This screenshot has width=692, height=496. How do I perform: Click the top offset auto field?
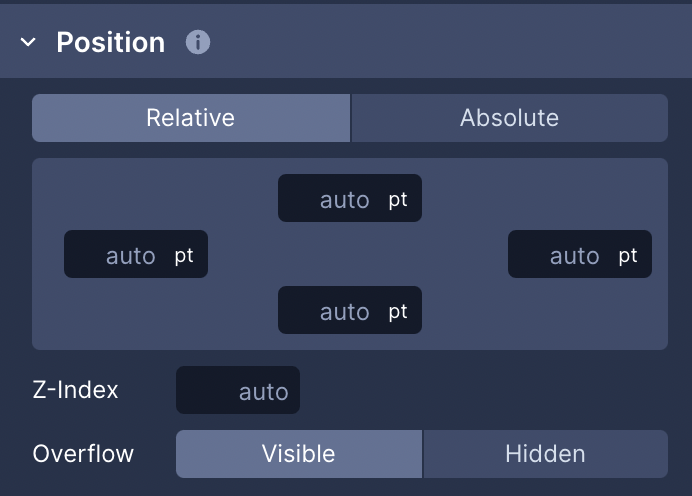(344, 199)
